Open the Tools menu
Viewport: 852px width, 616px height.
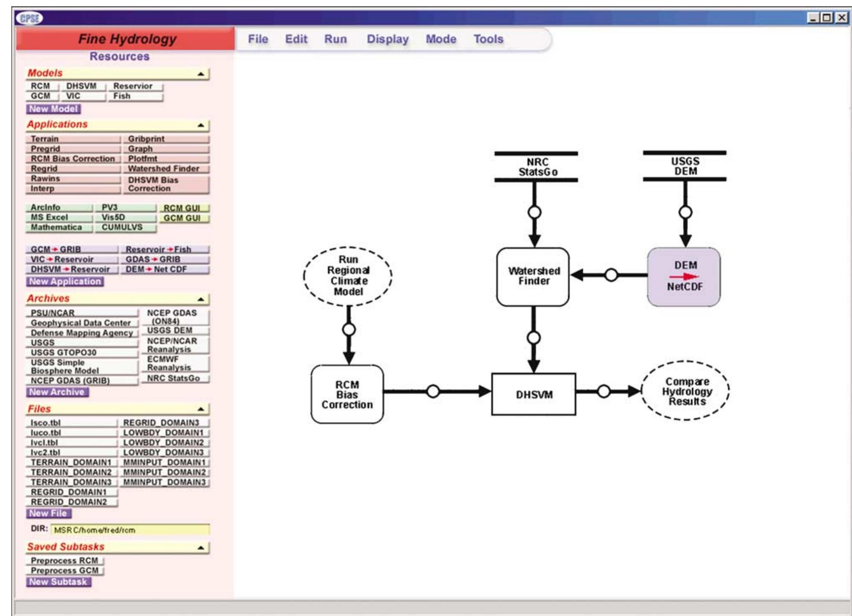[x=488, y=39]
